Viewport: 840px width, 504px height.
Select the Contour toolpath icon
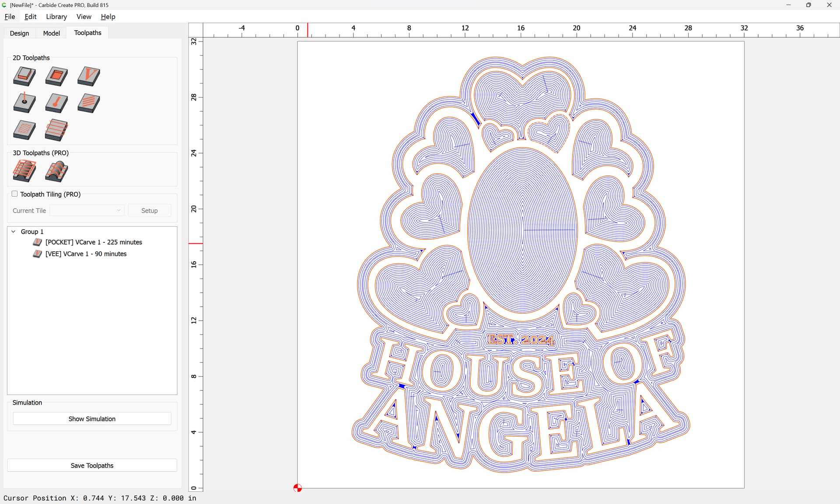point(24,76)
